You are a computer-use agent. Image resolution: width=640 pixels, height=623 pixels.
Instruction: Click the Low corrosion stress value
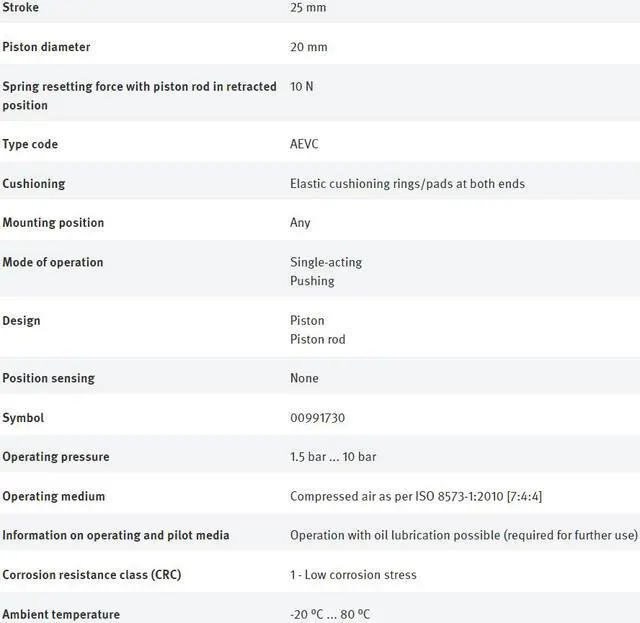pos(353,575)
